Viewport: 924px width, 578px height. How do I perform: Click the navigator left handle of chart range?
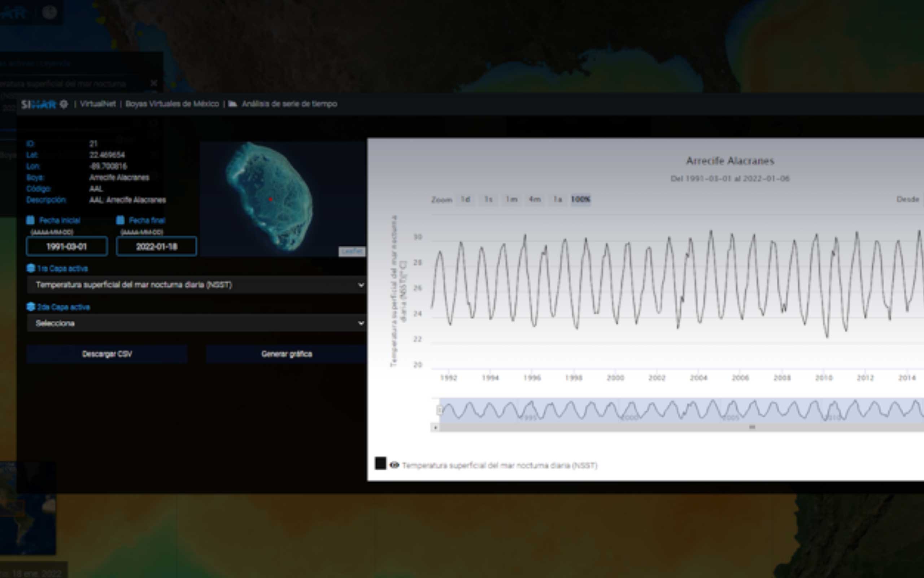coord(440,410)
